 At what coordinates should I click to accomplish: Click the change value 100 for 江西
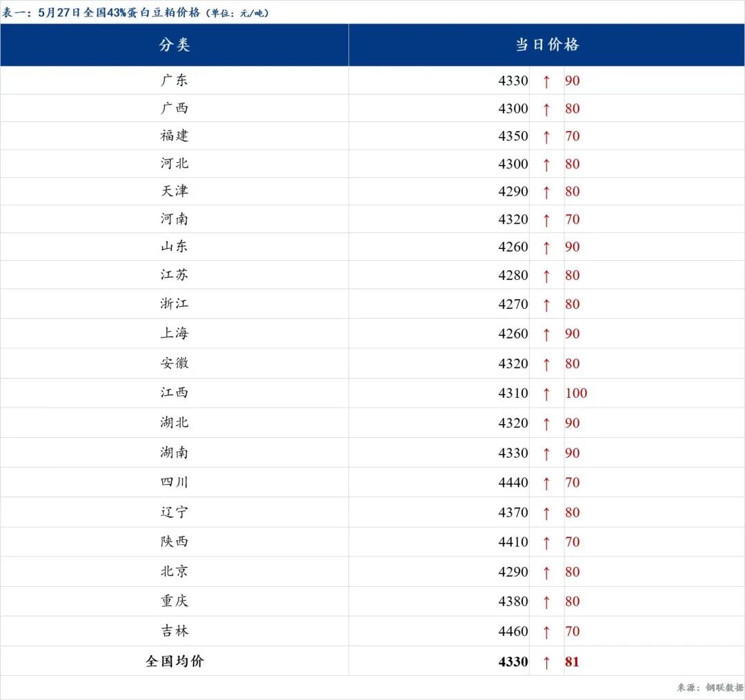tap(576, 393)
